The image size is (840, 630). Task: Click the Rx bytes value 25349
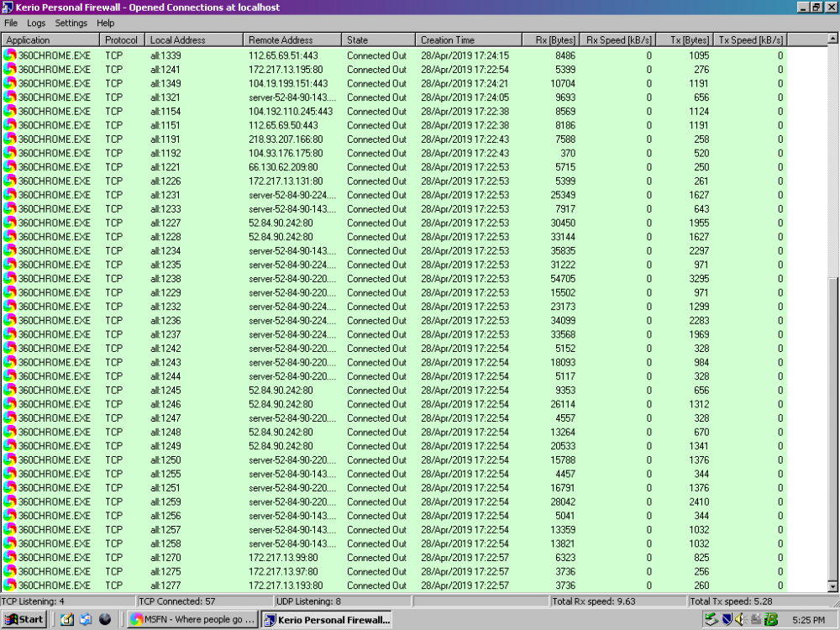pos(563,195)
